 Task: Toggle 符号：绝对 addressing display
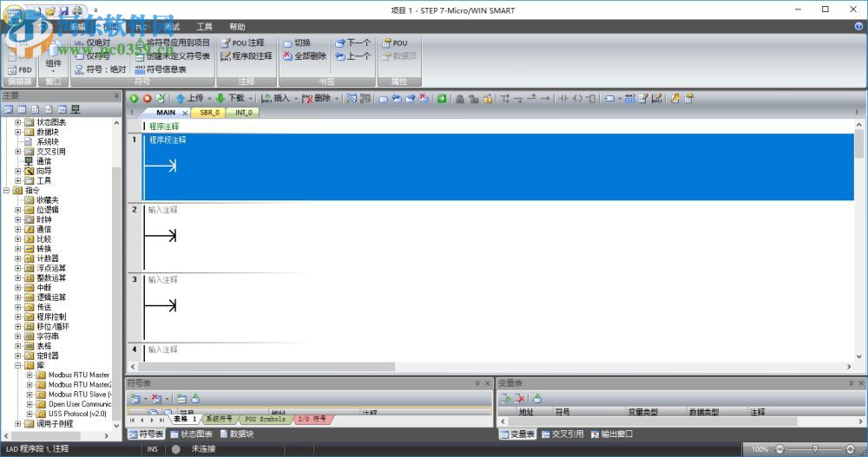pyautogui.click(x=100, y=69)
